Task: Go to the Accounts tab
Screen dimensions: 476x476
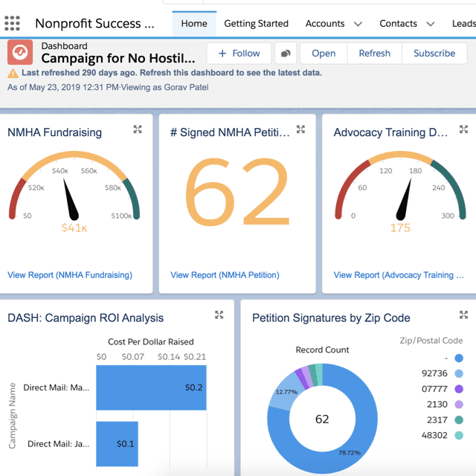Action: click(325, 24)
